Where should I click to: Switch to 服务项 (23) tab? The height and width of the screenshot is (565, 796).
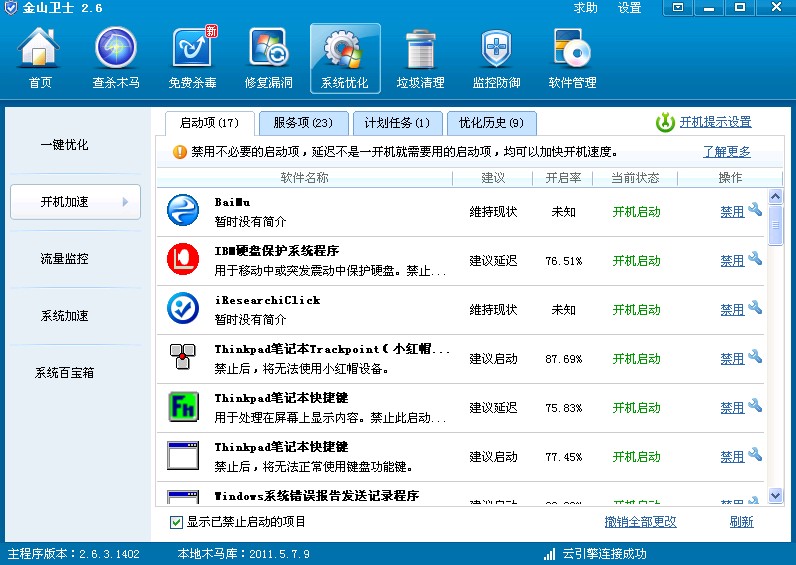pos(303,123)
